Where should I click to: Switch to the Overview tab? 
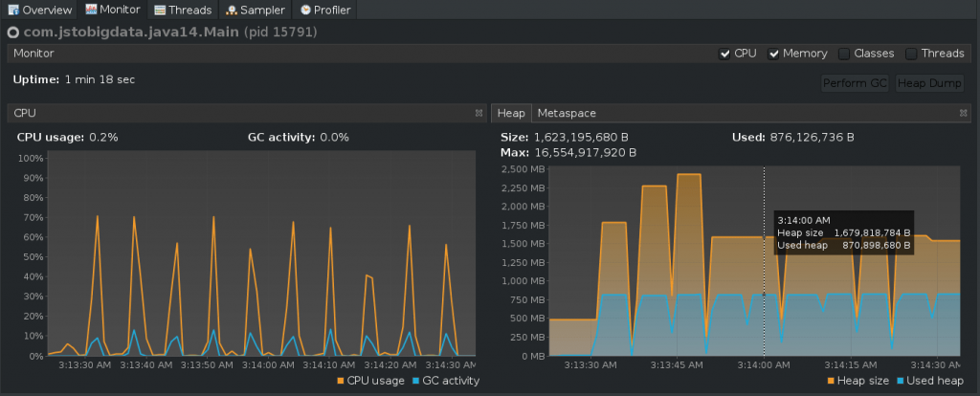click(39, 10)
